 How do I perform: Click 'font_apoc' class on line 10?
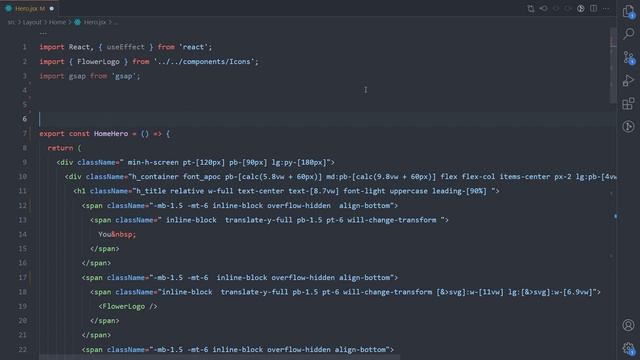tap(202, 177)
